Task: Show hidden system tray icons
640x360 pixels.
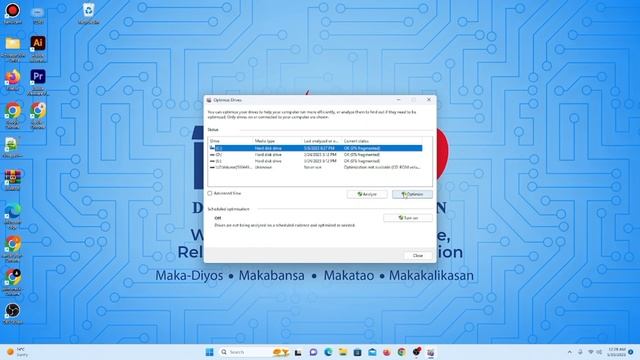Action: pyautogui.click(x=570, y=352)
